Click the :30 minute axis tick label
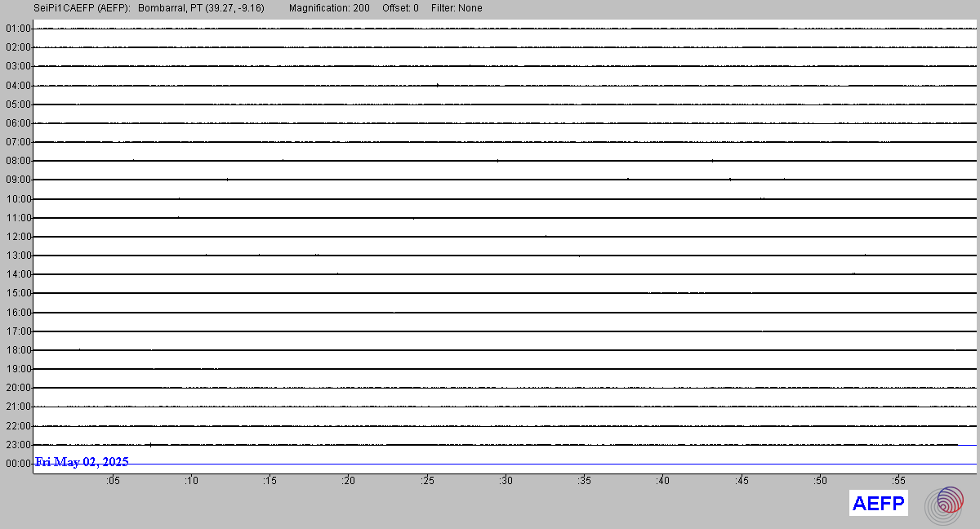980x529 pixels. [x=506, y=482]
